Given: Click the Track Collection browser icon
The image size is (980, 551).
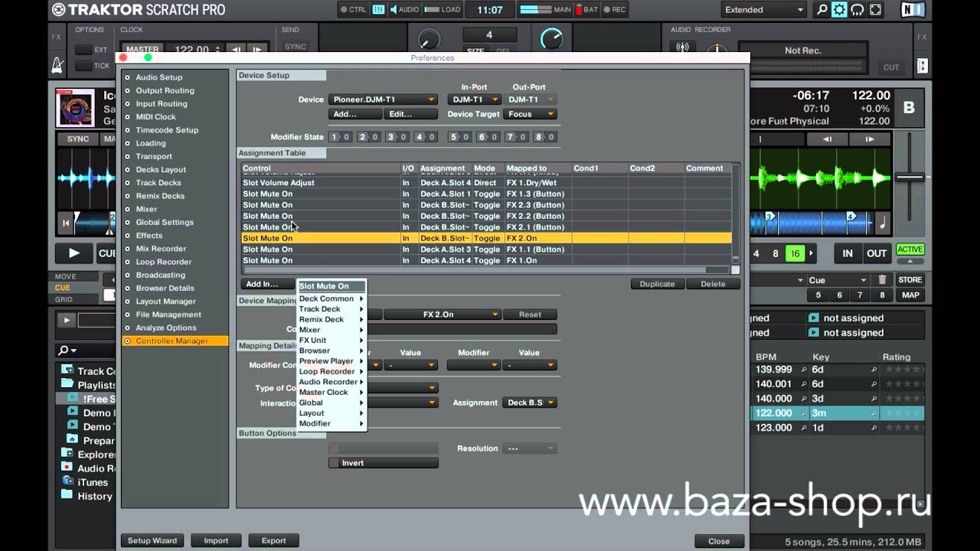Looking at the screenshot, I should click(x=67, y=370).
